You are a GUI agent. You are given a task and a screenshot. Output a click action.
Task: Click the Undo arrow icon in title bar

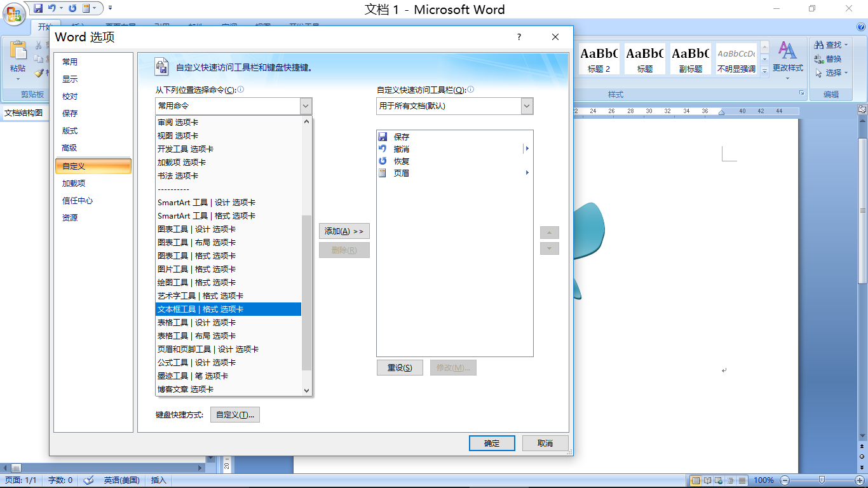tap(52, 8)
